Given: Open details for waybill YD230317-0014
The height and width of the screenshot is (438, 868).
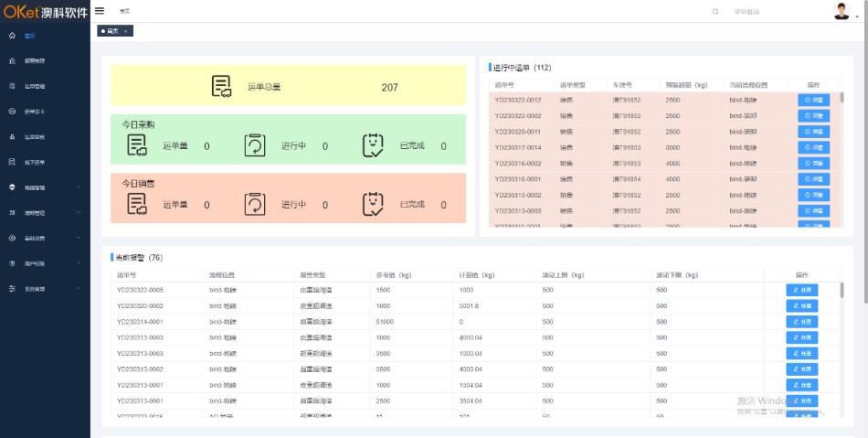Looking at the screenshot, I should [x=813, y=147].
